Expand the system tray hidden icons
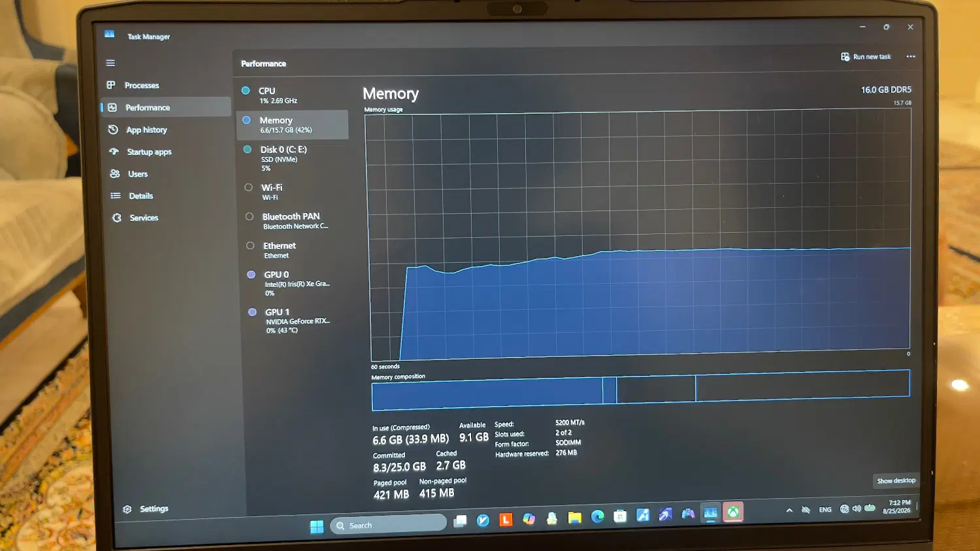 coord(789,510)
